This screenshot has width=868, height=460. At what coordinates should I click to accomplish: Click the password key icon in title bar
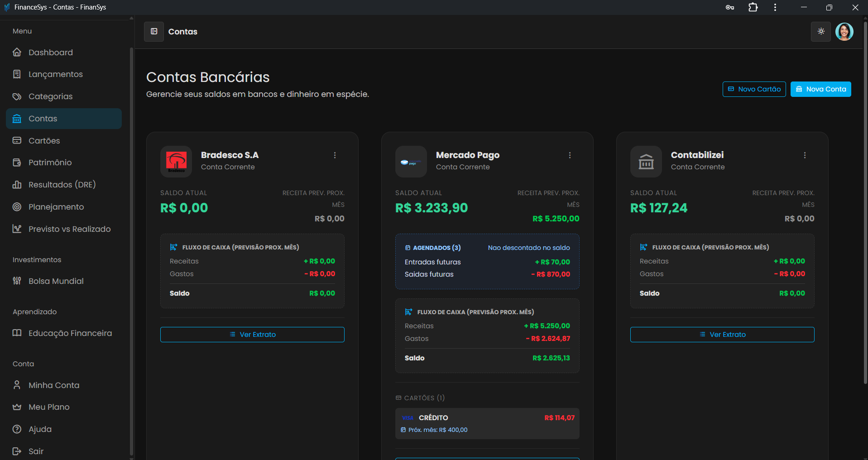click(x=729, y=7)
